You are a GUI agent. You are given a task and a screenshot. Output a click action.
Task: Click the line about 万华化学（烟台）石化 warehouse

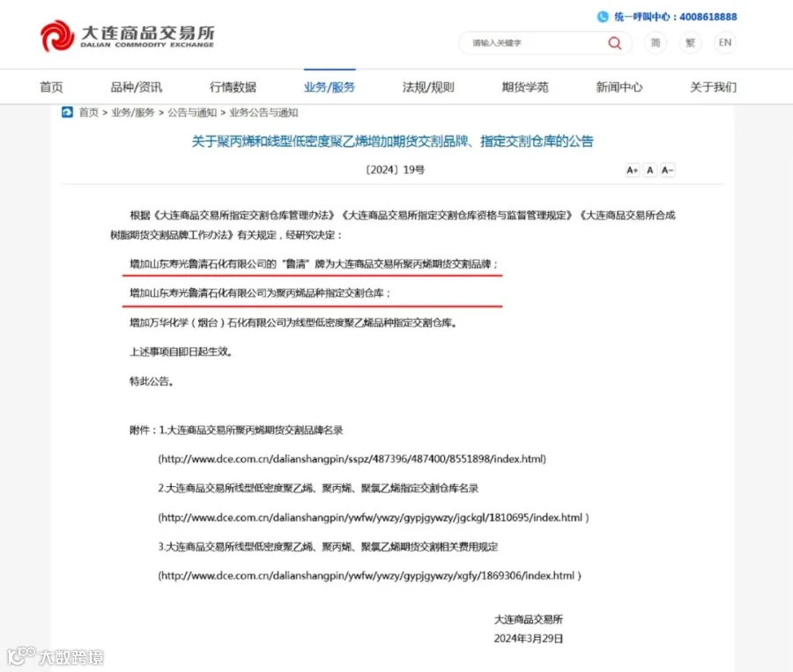click(x=293, y=322)
